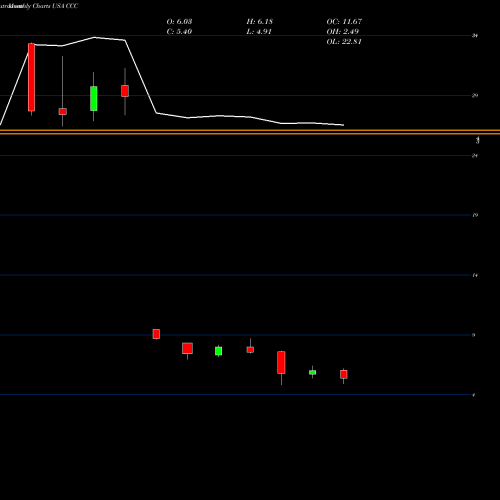Click the 'OH: 2.49' reading

tap(343, 32)
